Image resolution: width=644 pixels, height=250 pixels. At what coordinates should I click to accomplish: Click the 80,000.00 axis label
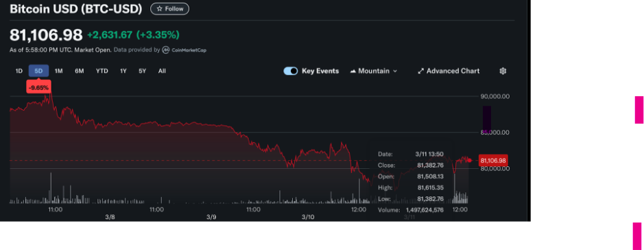[495, 168]
